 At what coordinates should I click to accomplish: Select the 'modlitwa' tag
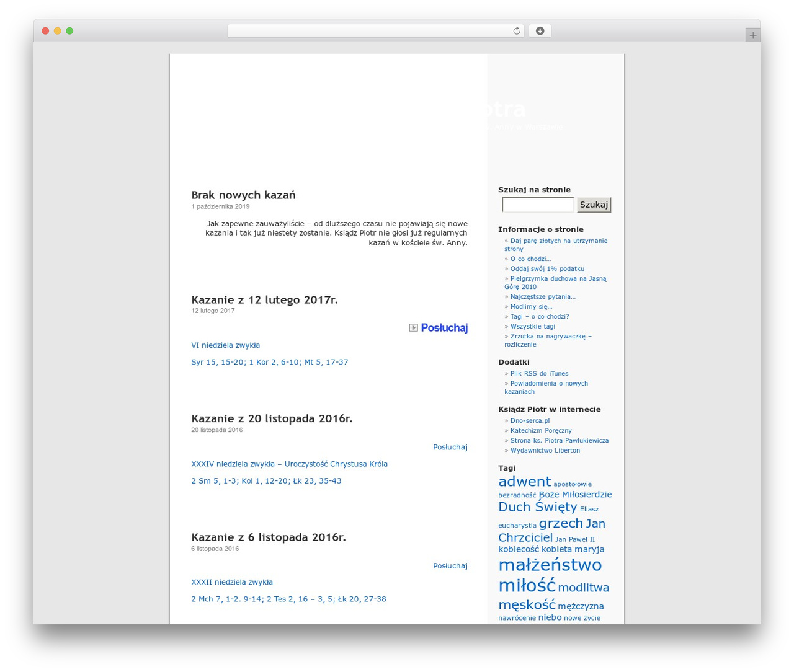pos(583,588)
